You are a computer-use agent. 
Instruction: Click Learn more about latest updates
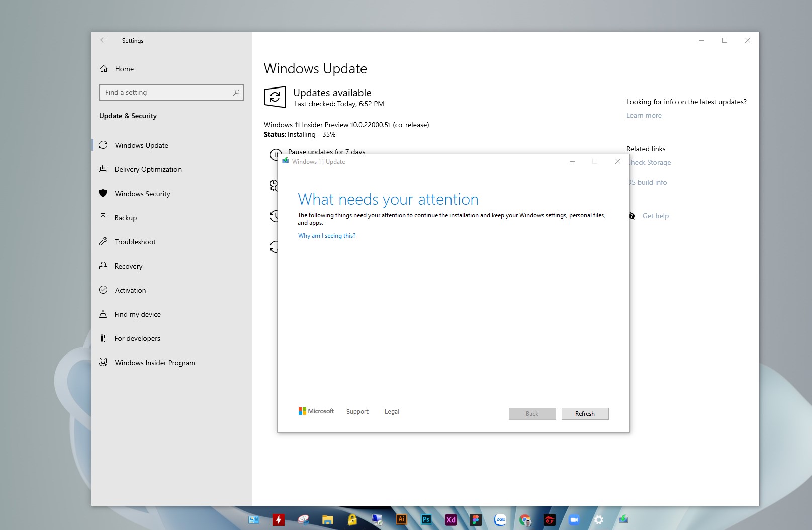[x=644, y=115]
